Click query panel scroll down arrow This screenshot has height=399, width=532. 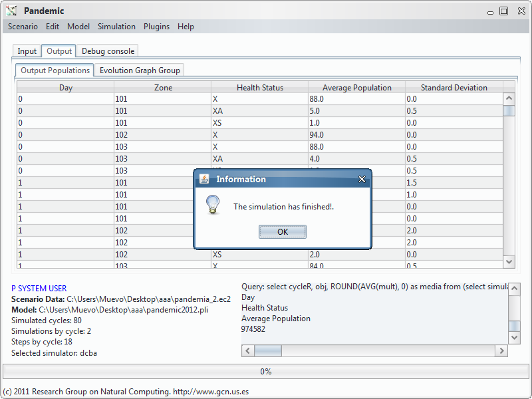(514, 338)
